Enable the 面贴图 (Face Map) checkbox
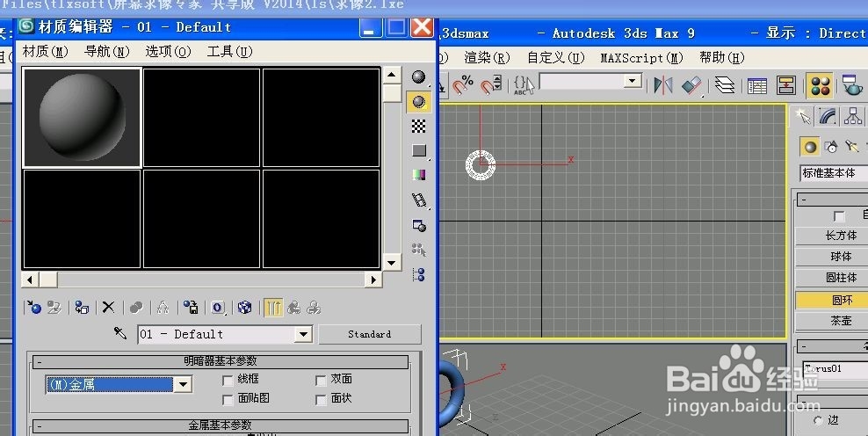Viewport: 868px width, 436px height. coord(228,399)
